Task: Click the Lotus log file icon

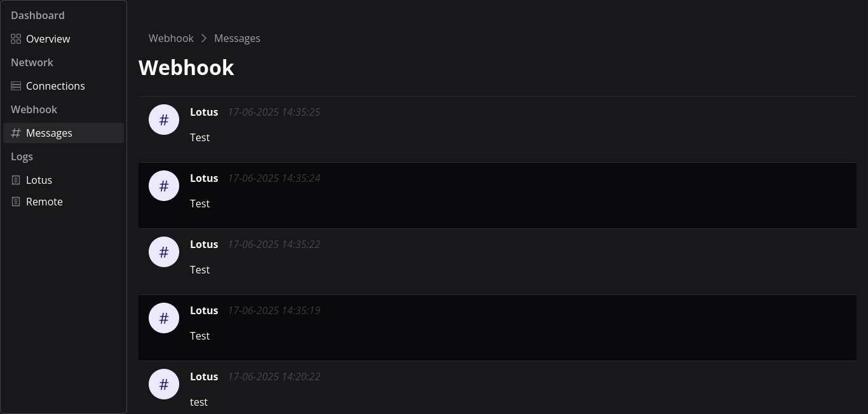Action: tap(16, 180)
